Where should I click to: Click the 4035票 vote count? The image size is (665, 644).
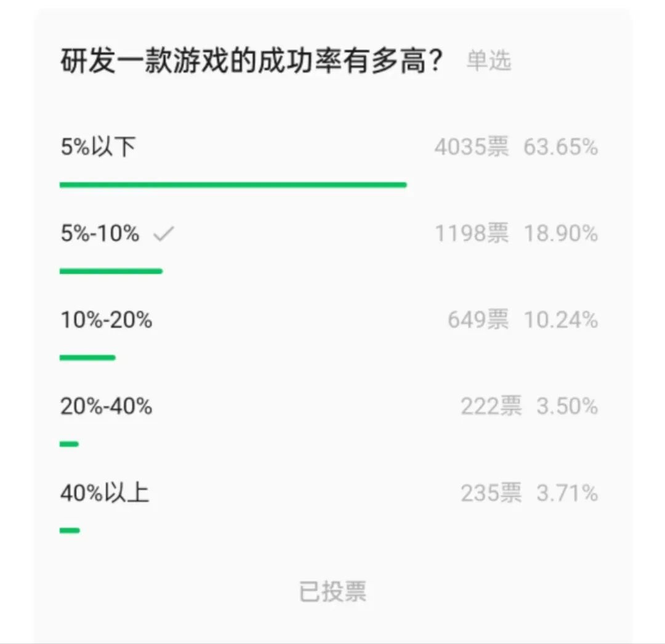[x=472, y=147]
